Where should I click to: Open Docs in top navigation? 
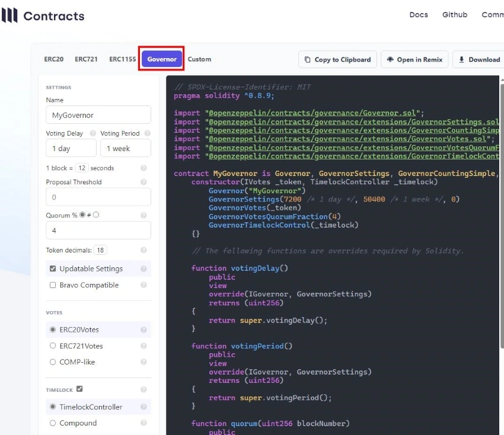coord(419,15)
